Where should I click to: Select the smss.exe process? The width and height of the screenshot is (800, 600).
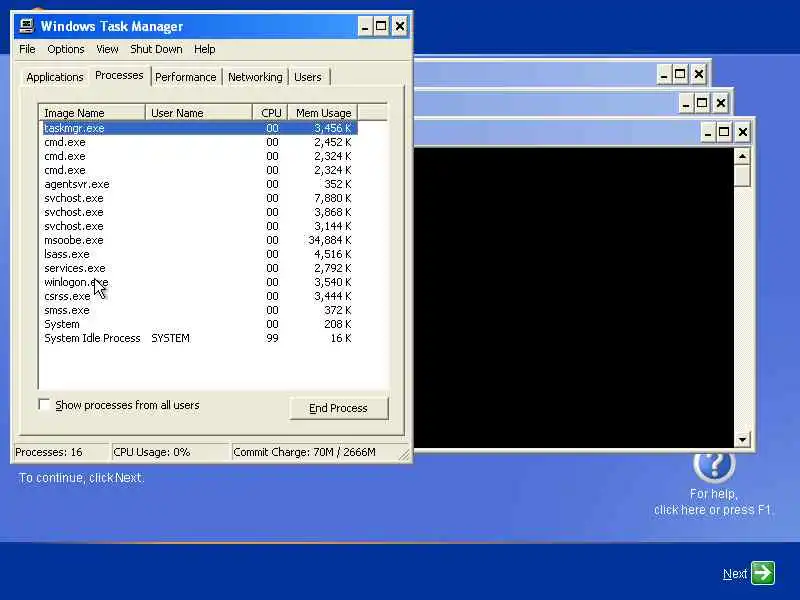(199, 310)
